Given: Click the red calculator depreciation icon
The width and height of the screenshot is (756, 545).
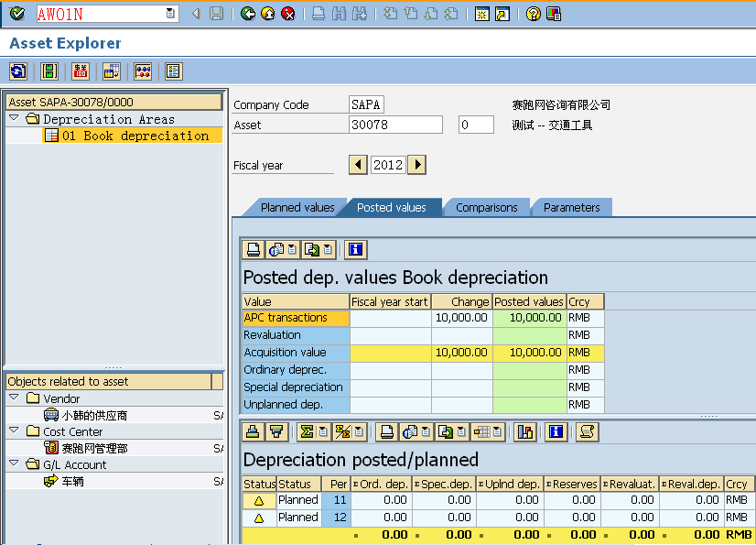Looking at the screenshot, I should point(81,71).
